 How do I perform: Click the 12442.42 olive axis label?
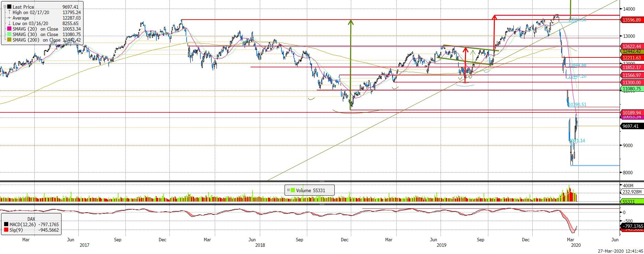coord(632,51)
